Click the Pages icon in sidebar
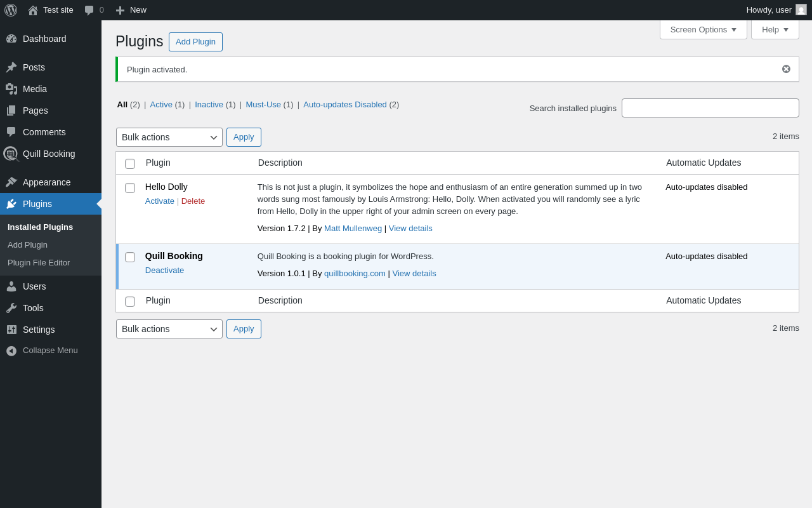Viewport: 812px width, 508px height. (x=11, y=110)
